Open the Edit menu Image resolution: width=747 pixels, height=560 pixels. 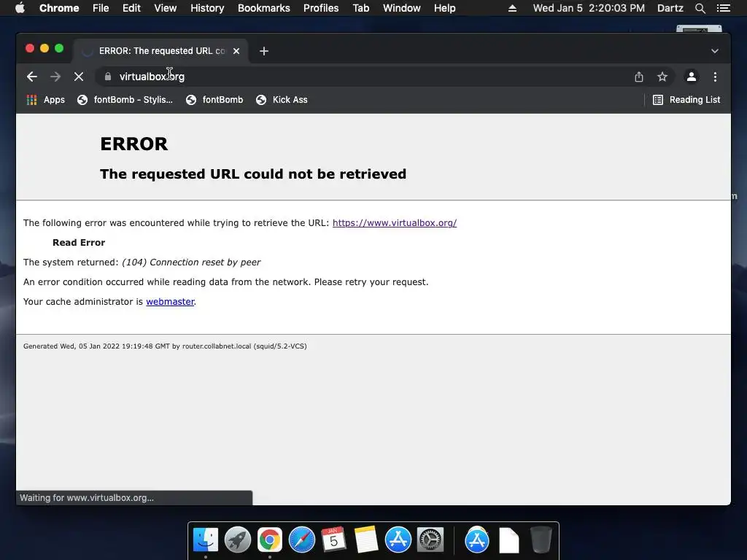point(131,8)
